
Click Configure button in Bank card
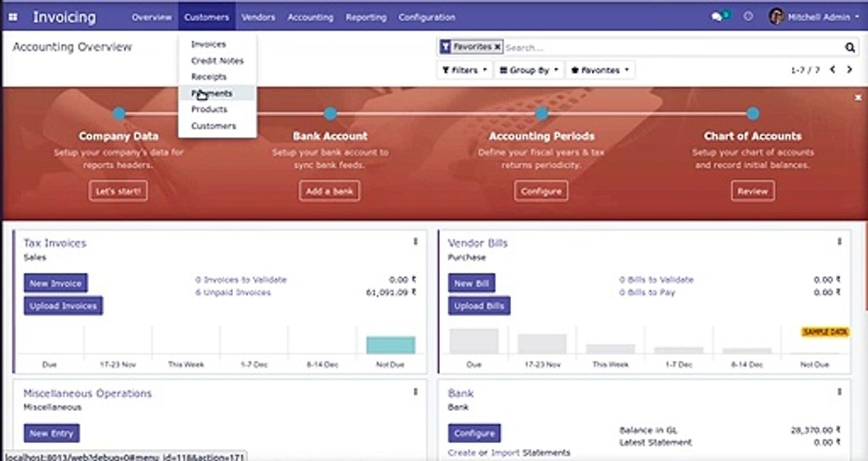coord(474,433)
